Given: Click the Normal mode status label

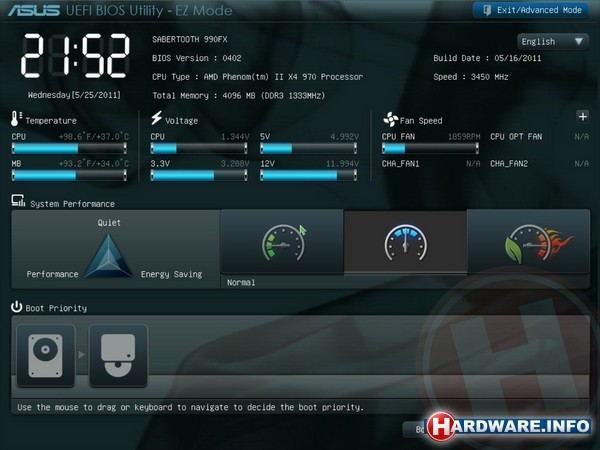Looking at the screenshot, I should 241,282.
